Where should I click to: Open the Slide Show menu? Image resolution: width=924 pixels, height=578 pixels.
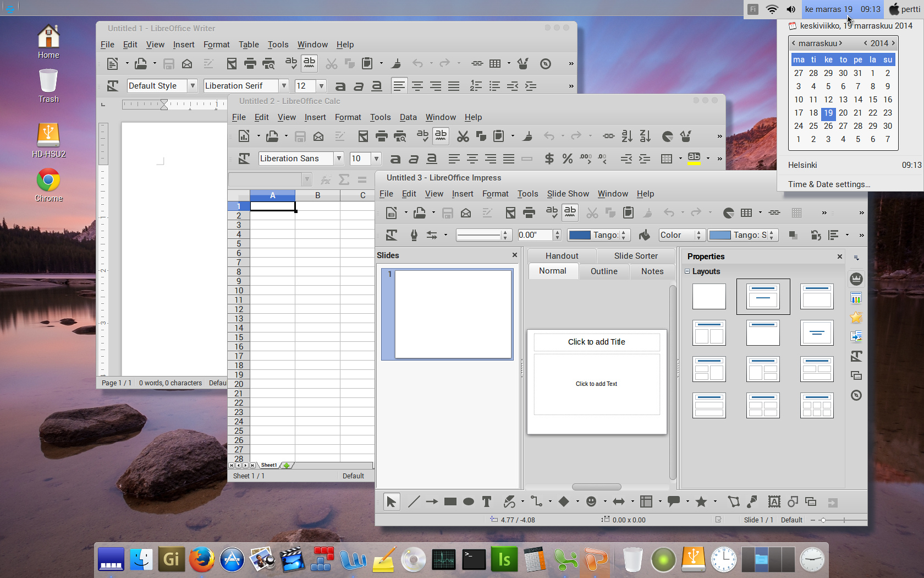click(x=568, y=194)
